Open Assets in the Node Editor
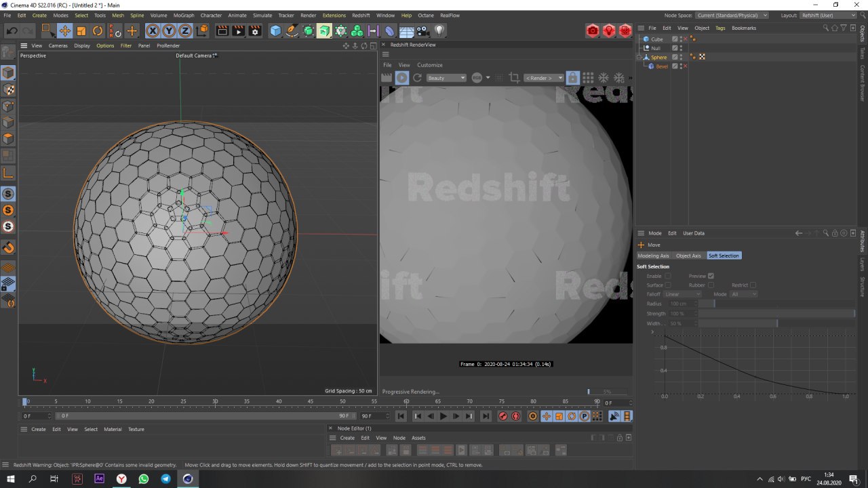868x488 pixels. (418, 438)
